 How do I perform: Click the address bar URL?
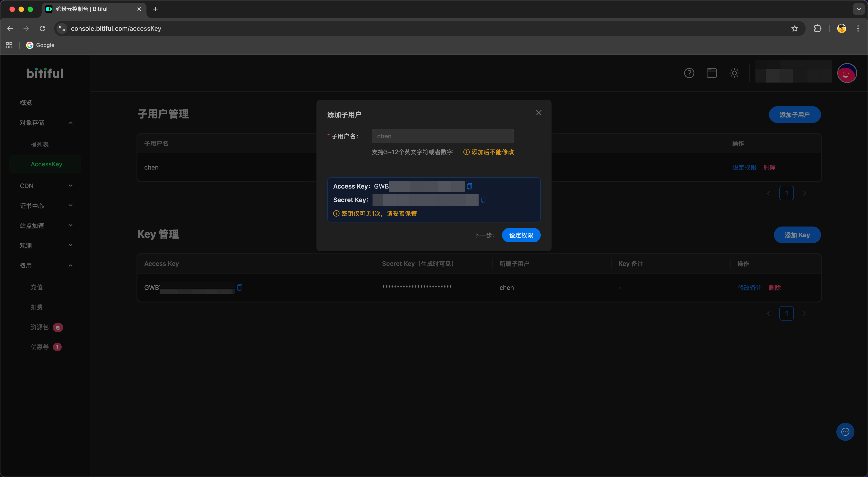click(x=116, y=28)
